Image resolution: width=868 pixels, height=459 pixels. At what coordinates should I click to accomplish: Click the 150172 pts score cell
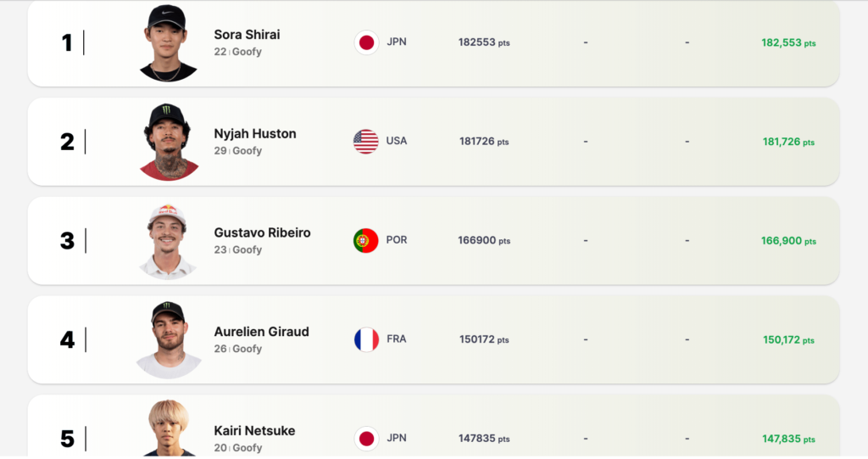click(484, 339)
